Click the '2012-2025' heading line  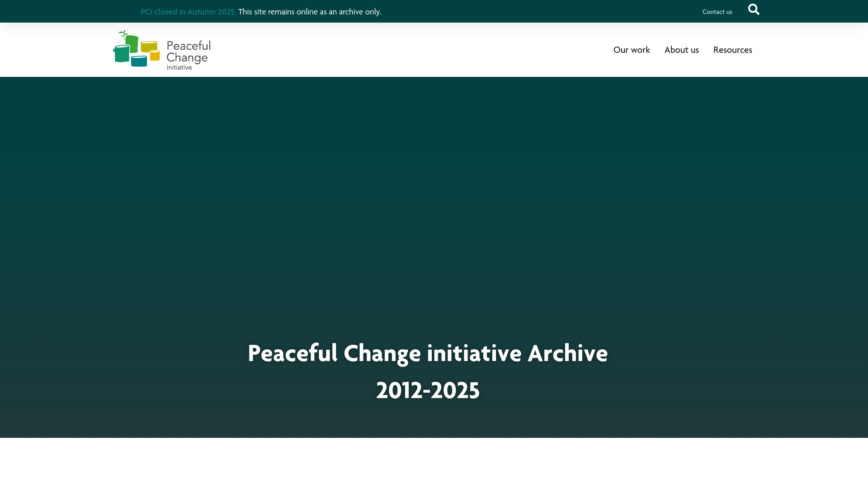428,390
